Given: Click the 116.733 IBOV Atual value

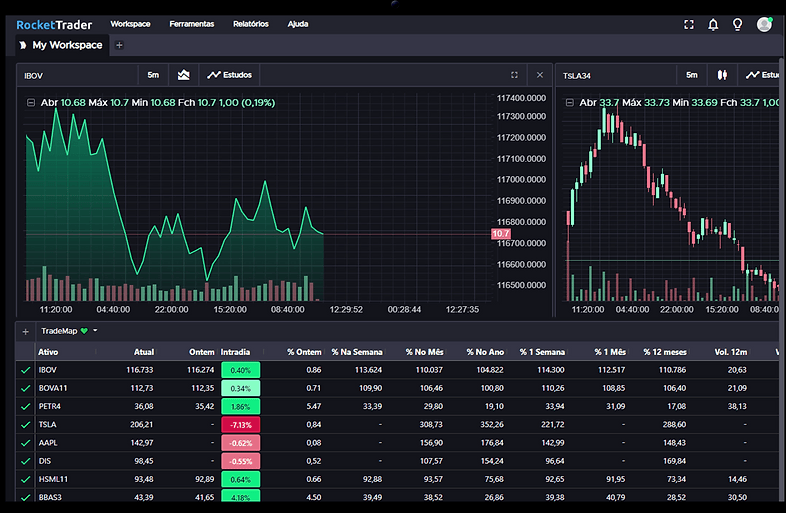Looking at the screenshot, I should click(140, 370).
